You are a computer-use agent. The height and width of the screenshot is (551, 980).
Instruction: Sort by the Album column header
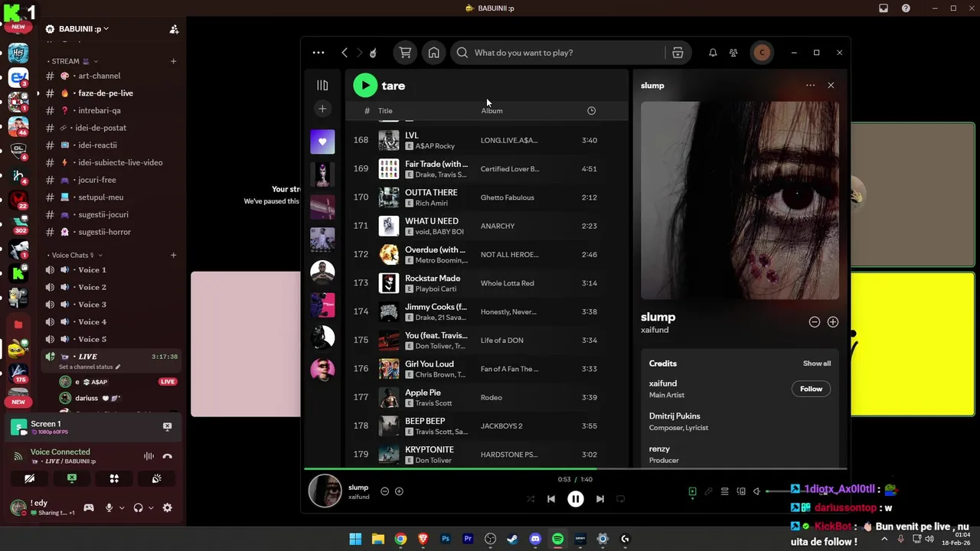tap(492, 111)
